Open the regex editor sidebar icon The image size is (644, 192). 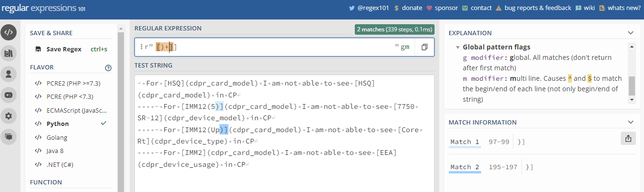[x=9, y=32]
